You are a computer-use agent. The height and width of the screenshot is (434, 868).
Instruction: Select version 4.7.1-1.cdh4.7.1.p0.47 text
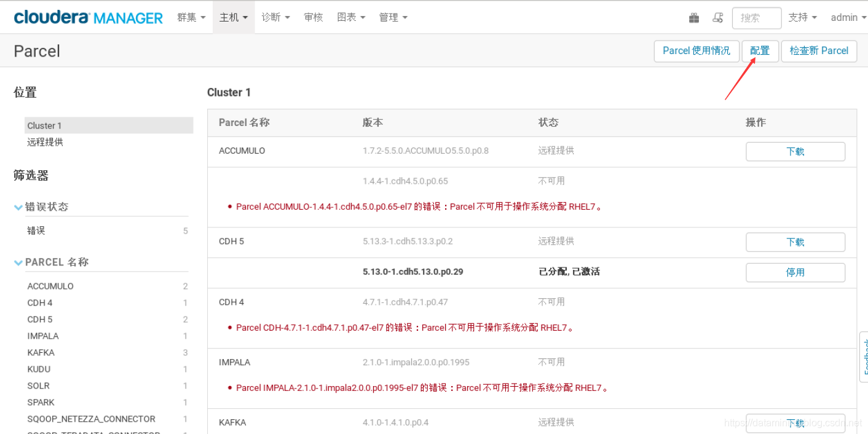(405, 302)
